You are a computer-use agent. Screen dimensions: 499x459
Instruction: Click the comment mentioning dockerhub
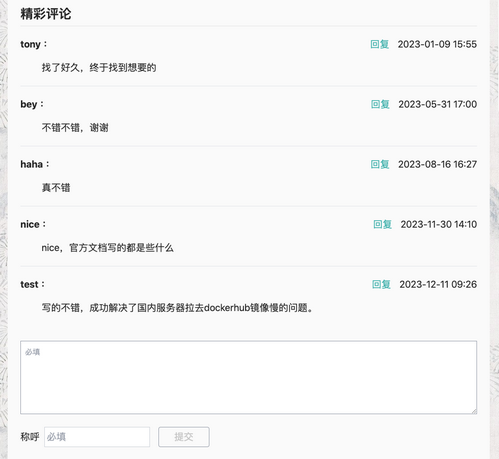(178, 308)
